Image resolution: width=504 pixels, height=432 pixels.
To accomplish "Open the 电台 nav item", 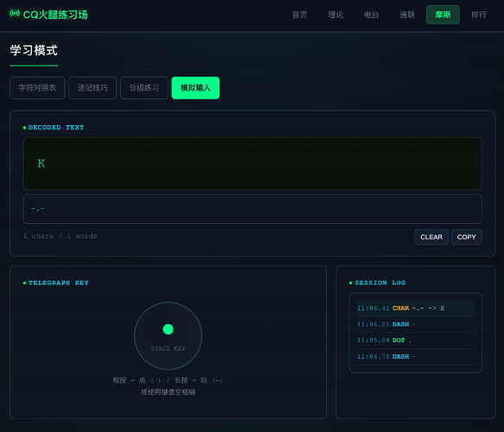I will point(372,15).
